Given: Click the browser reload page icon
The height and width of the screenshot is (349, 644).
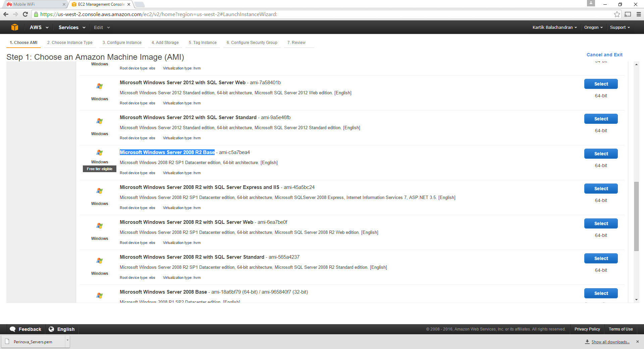Looking at the screenshot, I should point(25,14).
